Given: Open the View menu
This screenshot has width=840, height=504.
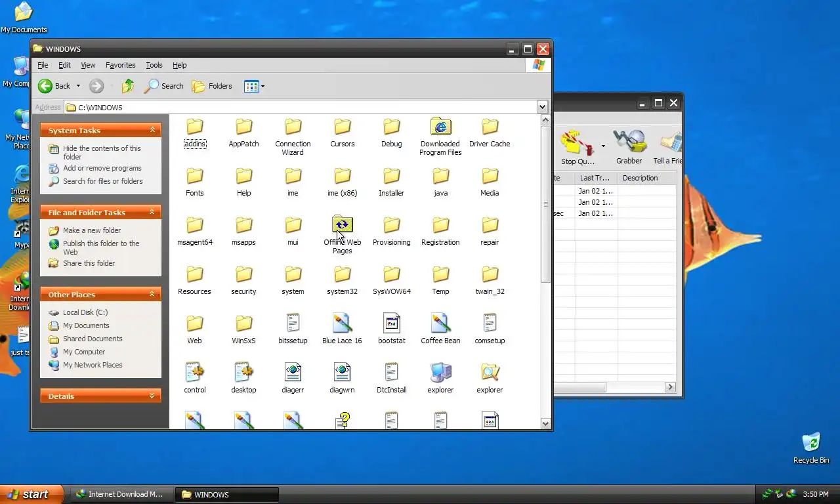Looking at the screenshot, I should point(88,65).
